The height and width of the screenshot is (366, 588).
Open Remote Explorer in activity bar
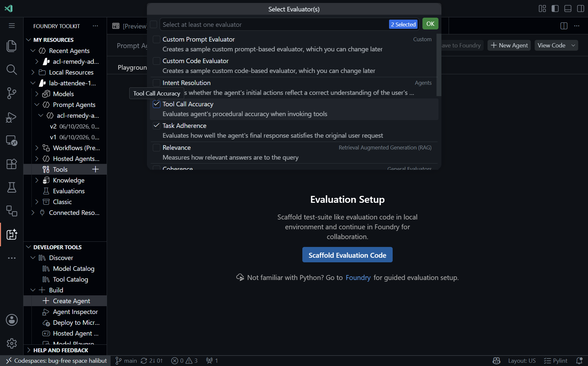coord(12,140)
